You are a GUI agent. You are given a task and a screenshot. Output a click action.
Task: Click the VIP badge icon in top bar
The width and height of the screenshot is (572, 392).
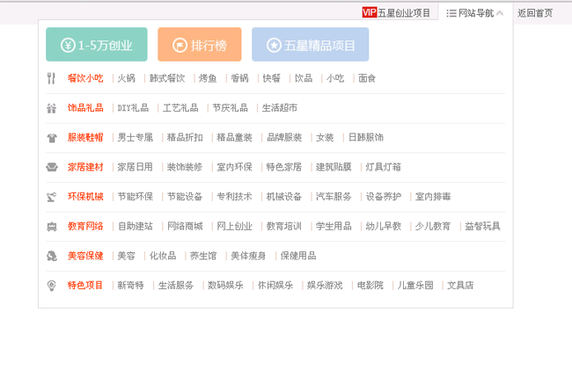pos(369,12)
